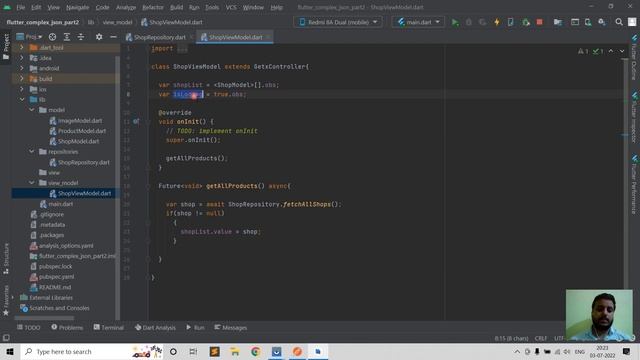Open the VCS menu
This screenshot has height=360, width=640.
point(231,7)
